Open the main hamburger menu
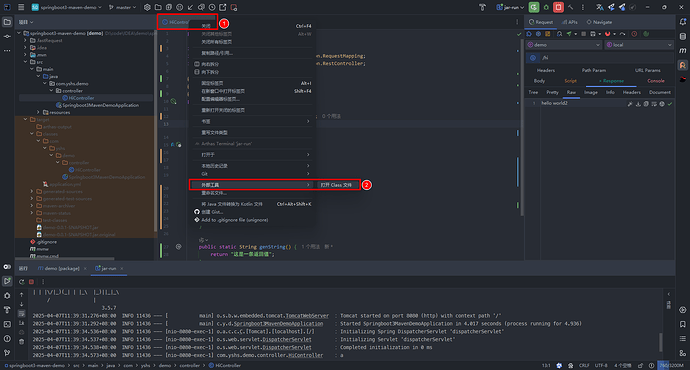The width and height of the screenshot is (690, 370). tap(21, 7)
